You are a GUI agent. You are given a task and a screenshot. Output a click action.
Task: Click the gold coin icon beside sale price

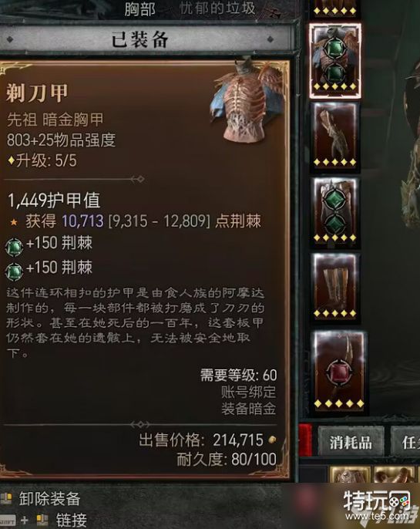point(272,440)
